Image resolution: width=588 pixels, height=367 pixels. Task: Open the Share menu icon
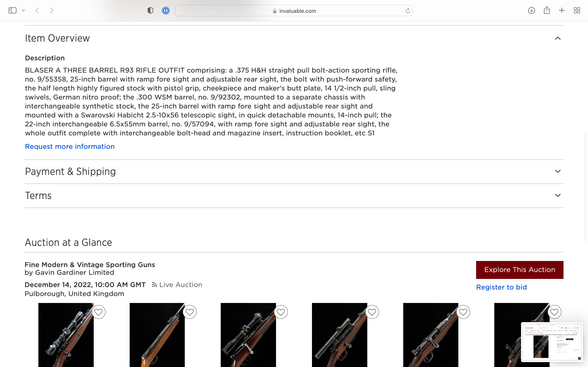point(547,10)
